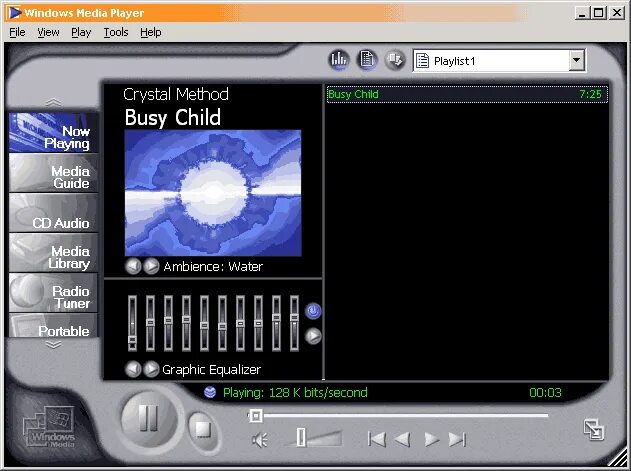Minimize the Windows Media Player window
Image resolution: width=631 pixels, height=471 pixels.
pyautogui.click(x=582, y=13)
